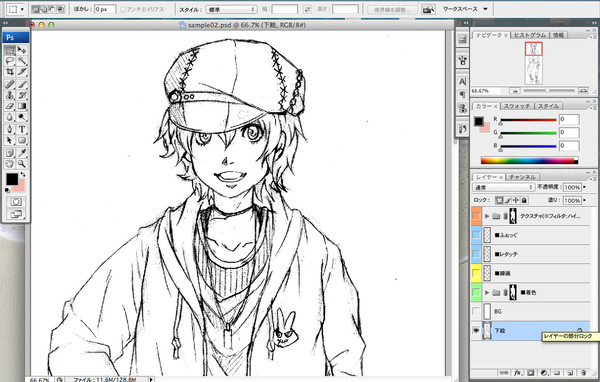Select the Blur tool
Viewport: 600px width, 382px height.
10,117
